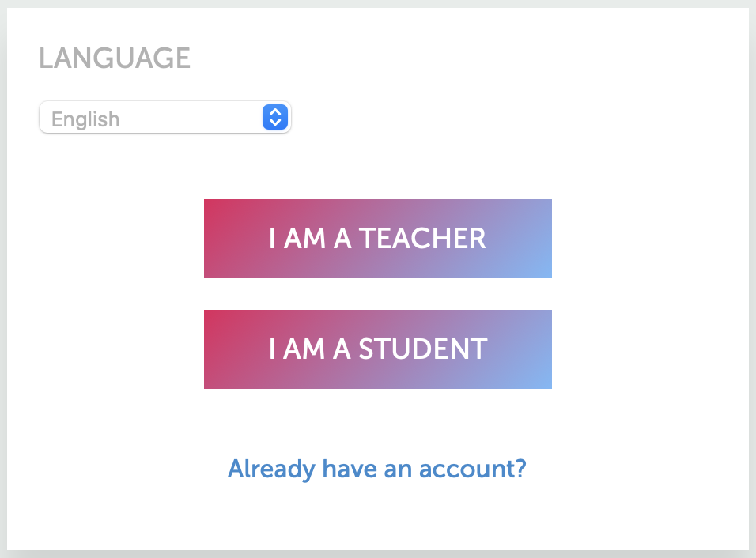The image size is (756, 558).
Task: Open the English language dropdown
Action: point(164,118)
